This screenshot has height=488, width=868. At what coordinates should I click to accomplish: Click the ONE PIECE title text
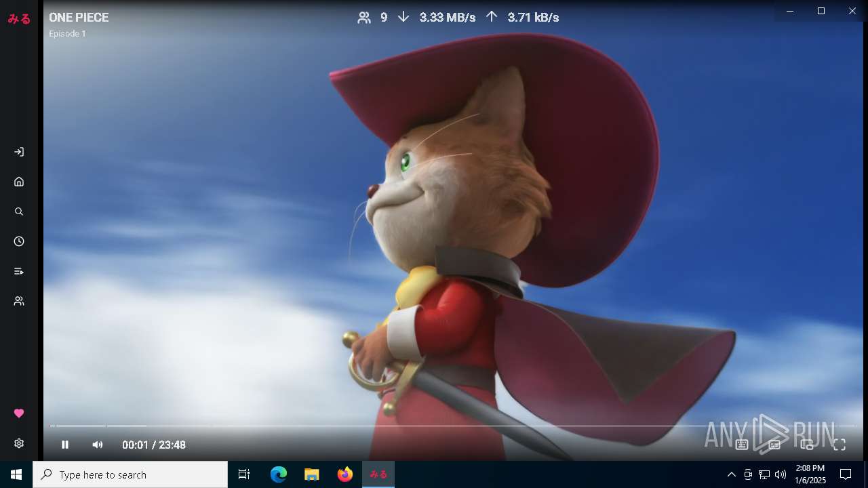tap(79, 18)
